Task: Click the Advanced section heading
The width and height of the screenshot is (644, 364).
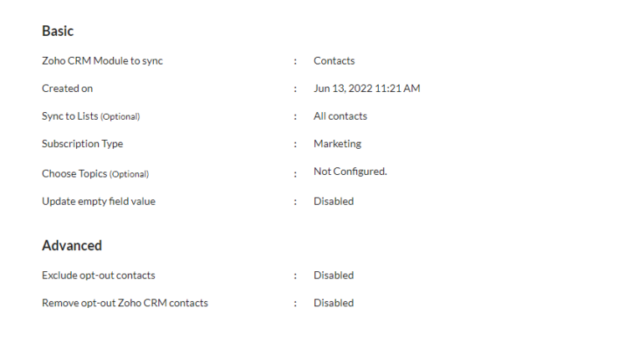Action: click(x=72, y=245)
